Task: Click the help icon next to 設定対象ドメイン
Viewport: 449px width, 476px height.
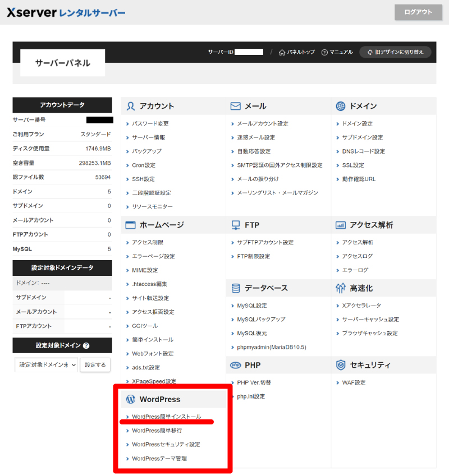Action: tap(86, 345)
